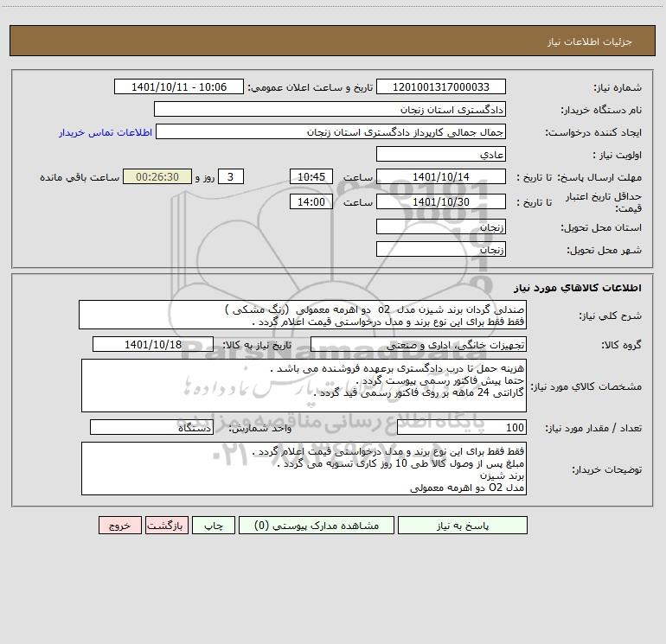Click the label مهلت ارسال پاسخ

click(x=599, y=177)
